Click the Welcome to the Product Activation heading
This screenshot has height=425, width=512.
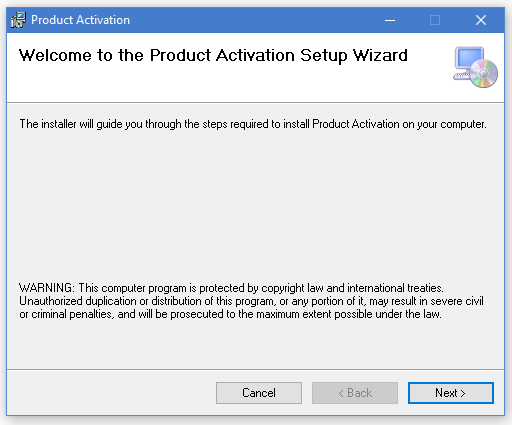(x=213, y=55)
